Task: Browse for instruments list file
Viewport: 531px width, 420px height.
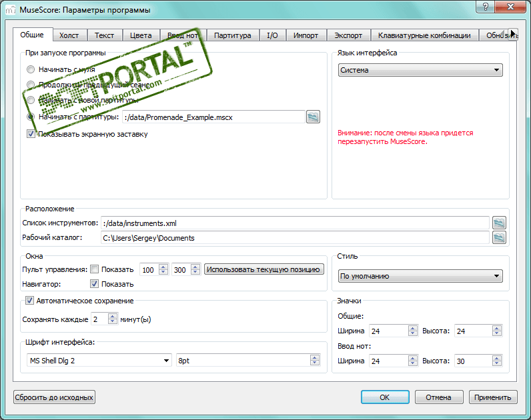Action: click(499, 223)
